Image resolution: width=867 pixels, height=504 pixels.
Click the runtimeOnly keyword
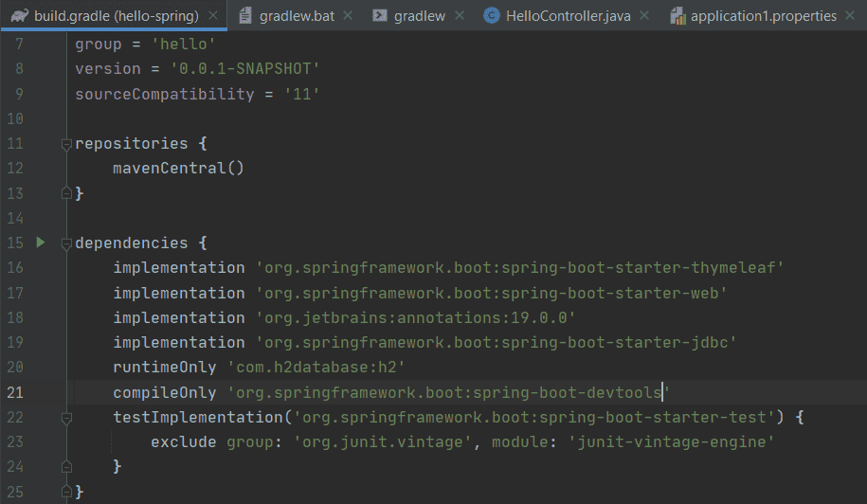(x=164, y=368)
